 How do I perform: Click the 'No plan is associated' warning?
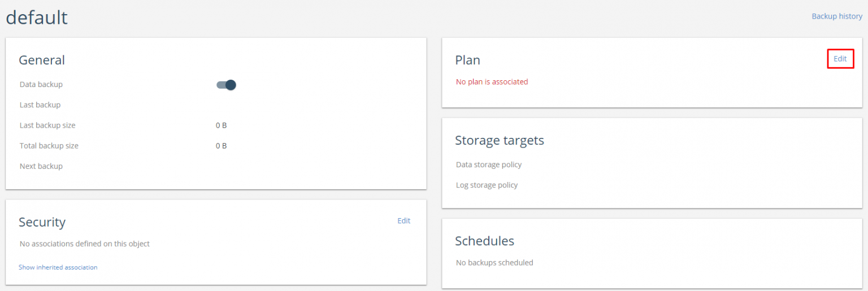click(492, 82)
